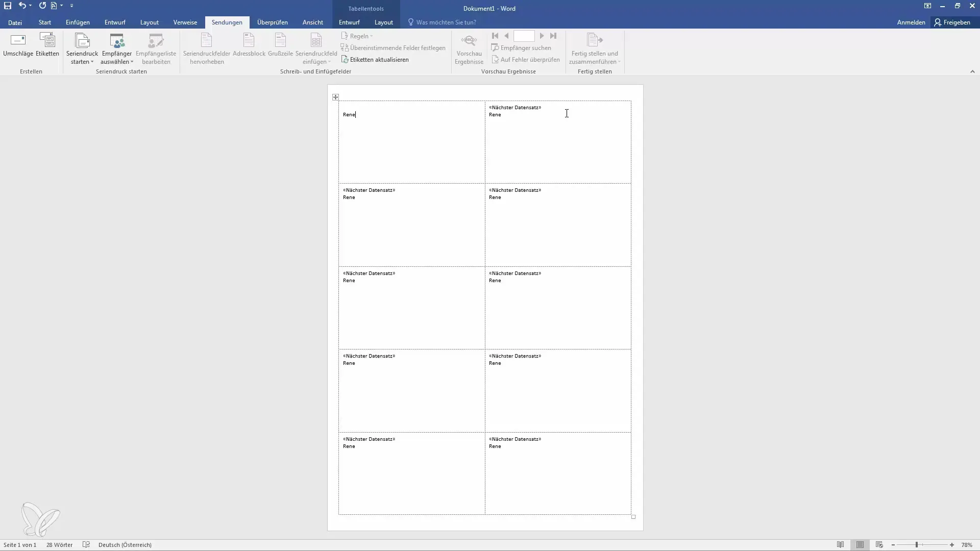Switch to the Einfügen tab
The image size is (980, 551).
tap(78, 22)
